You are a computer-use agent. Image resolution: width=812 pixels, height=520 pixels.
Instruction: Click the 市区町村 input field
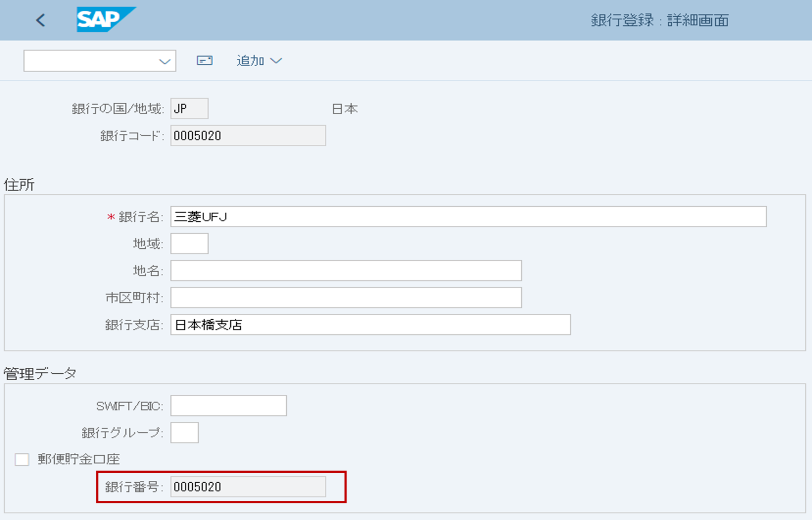(345, 298)
